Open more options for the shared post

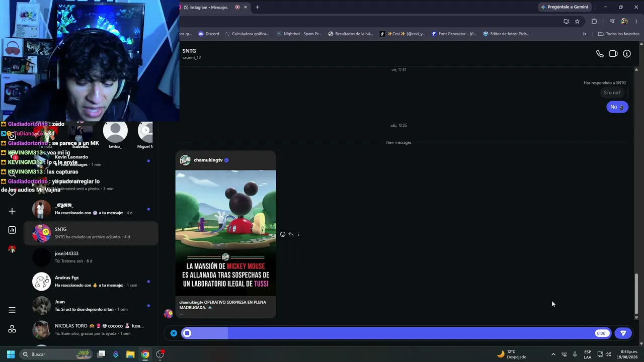tap(299, 234)
